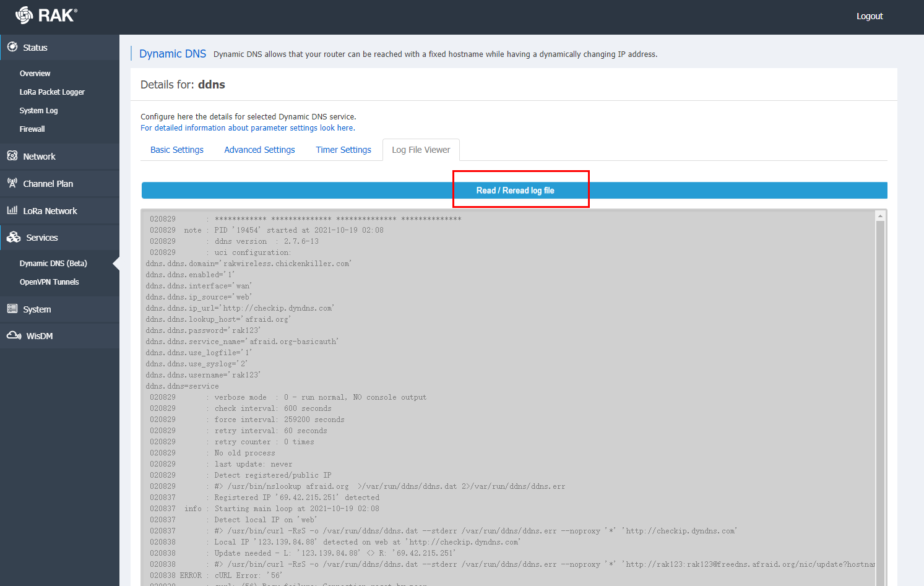Switch to the Basic Settings tab
The width and height of the screenshot is (924, 586).
pyautogui.click(x=177, y=150)
